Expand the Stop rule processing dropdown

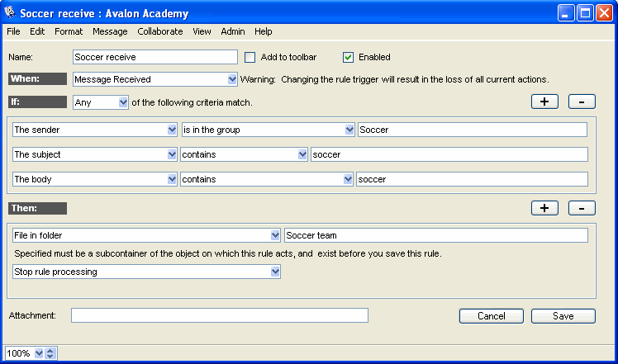[275, 272]
